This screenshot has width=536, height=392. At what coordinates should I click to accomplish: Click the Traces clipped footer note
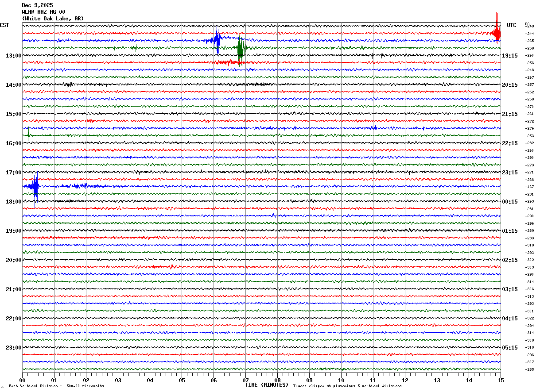347,386
